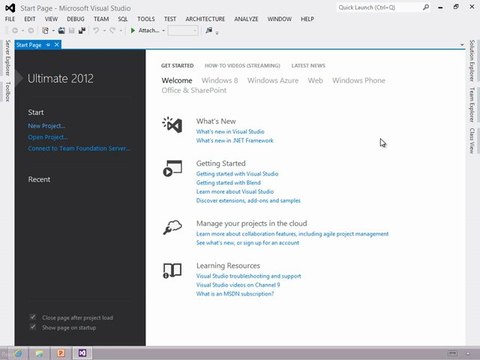Open the ARCHITECTURE menu
The height and width of the screenshot is (360, 480).
tap(205, 19)
